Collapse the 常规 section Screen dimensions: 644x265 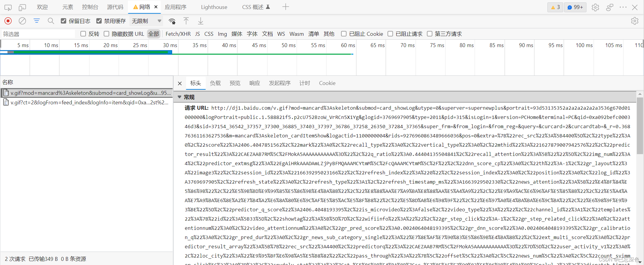tap(179, 97)
